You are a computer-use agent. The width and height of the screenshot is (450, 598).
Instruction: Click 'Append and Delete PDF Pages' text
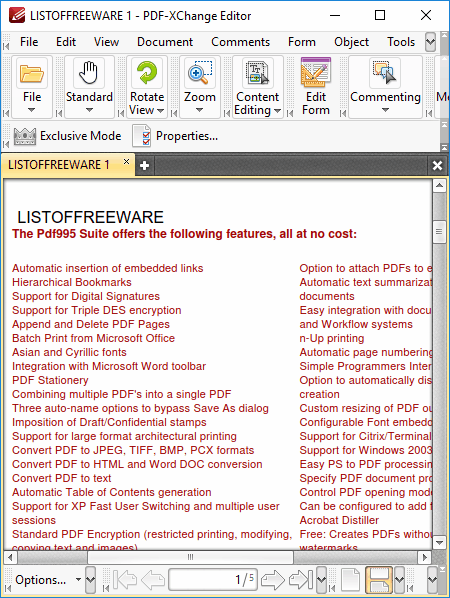91,324
